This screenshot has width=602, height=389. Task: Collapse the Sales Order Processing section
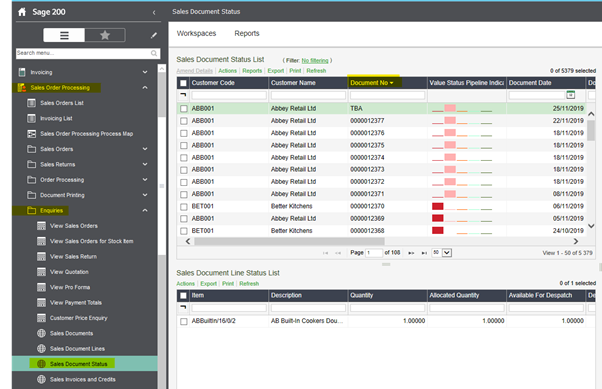(145, 88)
